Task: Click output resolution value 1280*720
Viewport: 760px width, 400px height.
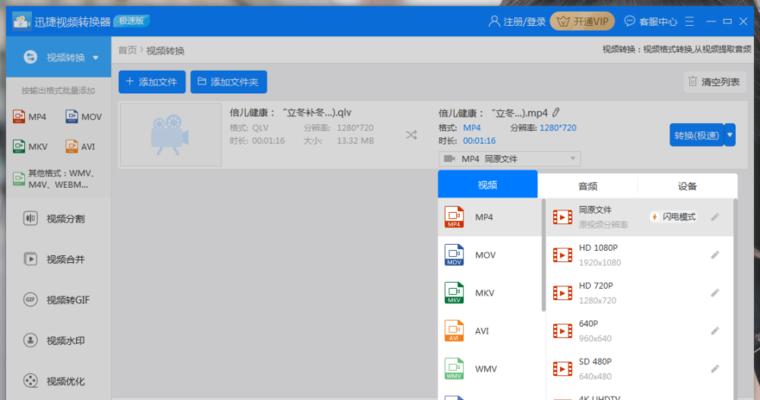Action: [x=558, y=128]
